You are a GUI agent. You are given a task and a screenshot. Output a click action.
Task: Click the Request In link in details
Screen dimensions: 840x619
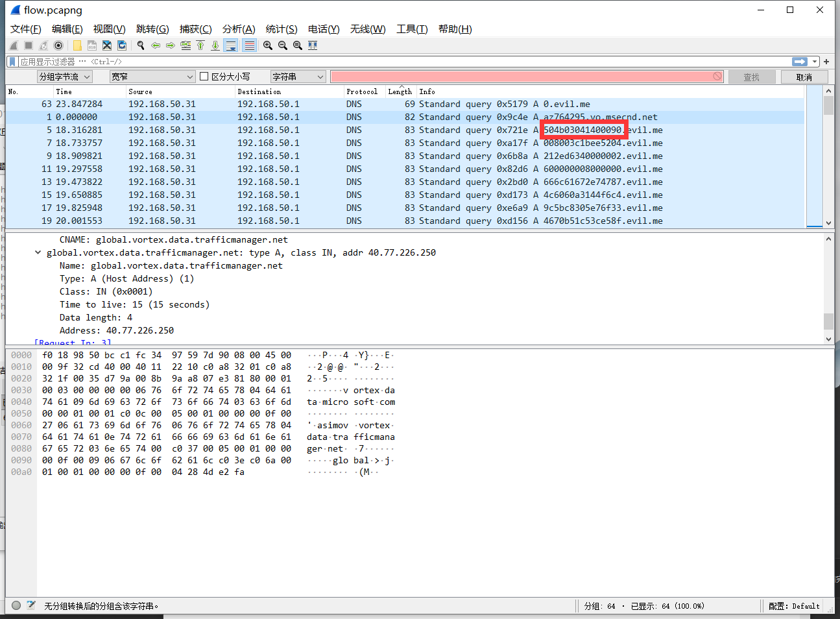click(73, 342)
